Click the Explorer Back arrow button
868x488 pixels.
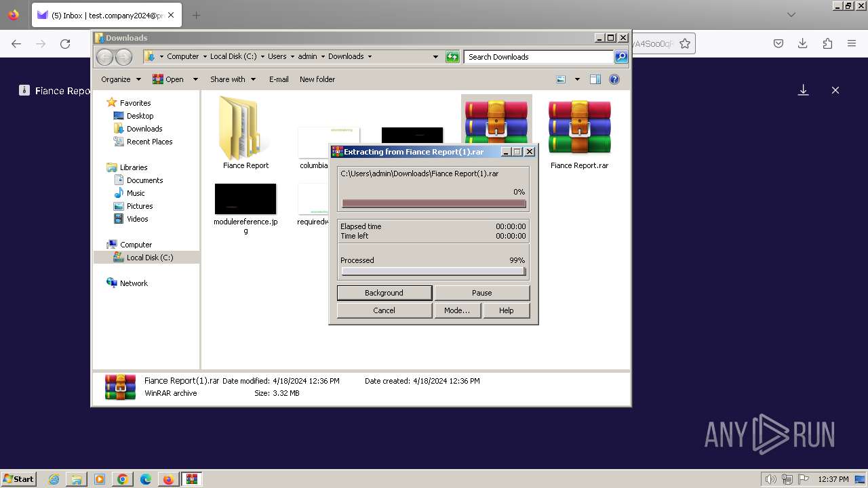click(x=105, y=57)
